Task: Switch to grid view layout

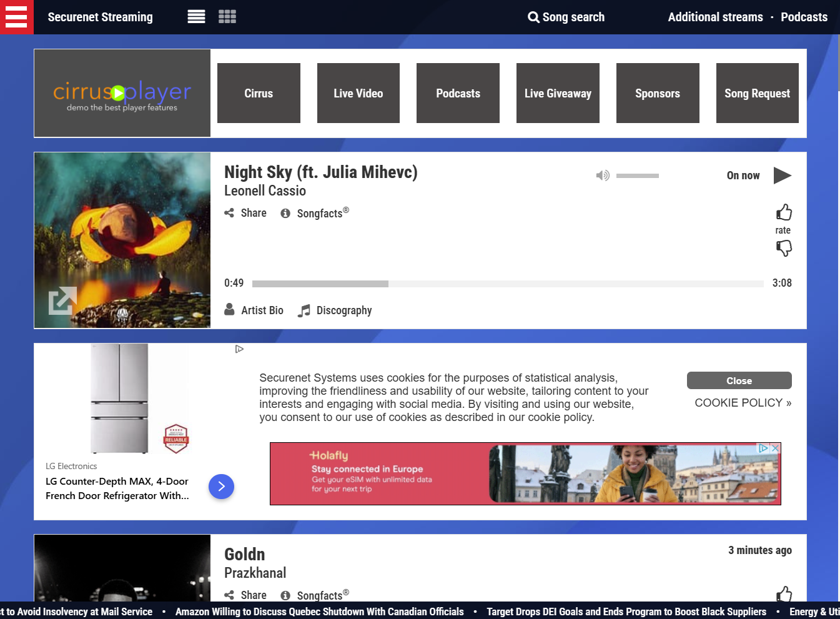Action: [x=227, y=17]
